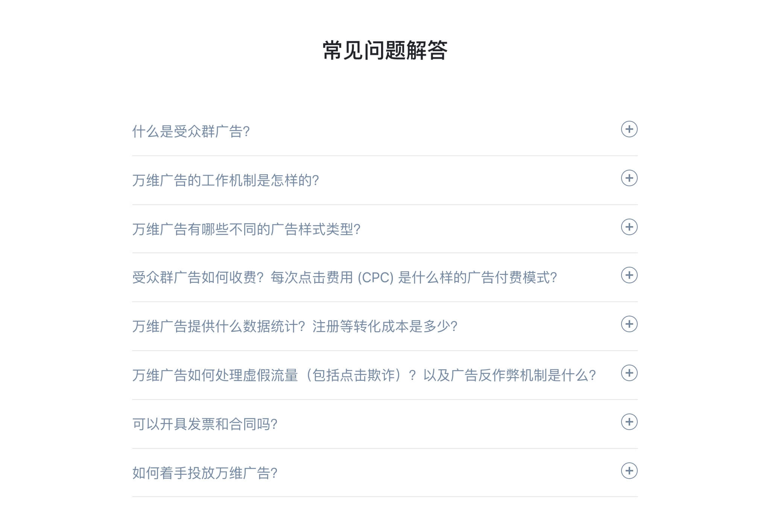
Task: Click the question 可以开具发票和合同吗?
Action: pos(205,424)
